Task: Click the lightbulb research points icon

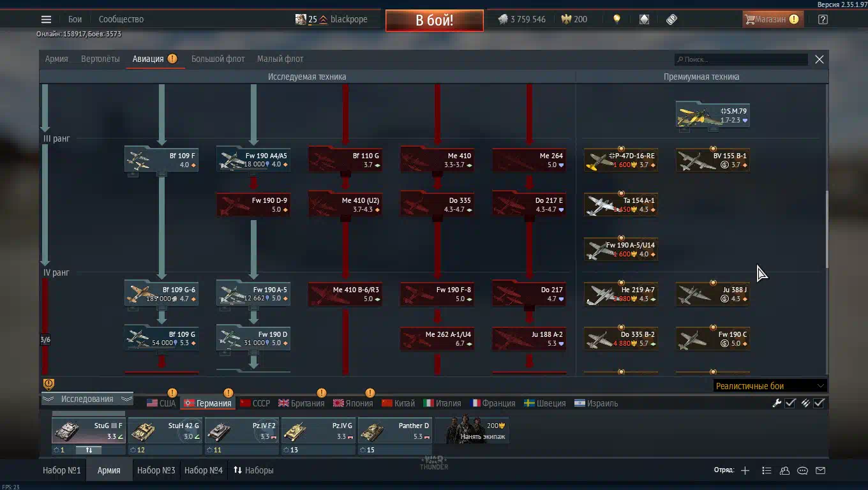Action: [x=617, y=19]
